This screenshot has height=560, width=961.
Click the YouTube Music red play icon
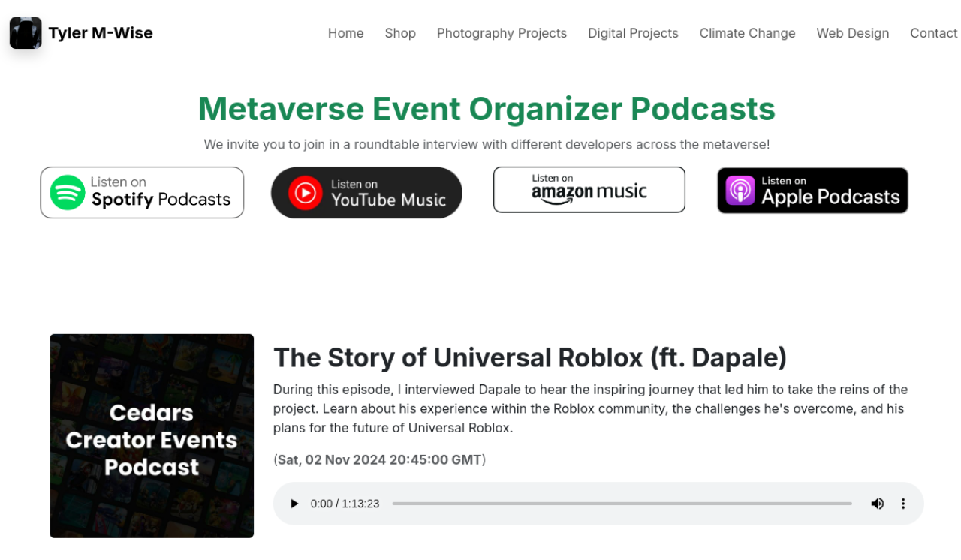point(306,193)
